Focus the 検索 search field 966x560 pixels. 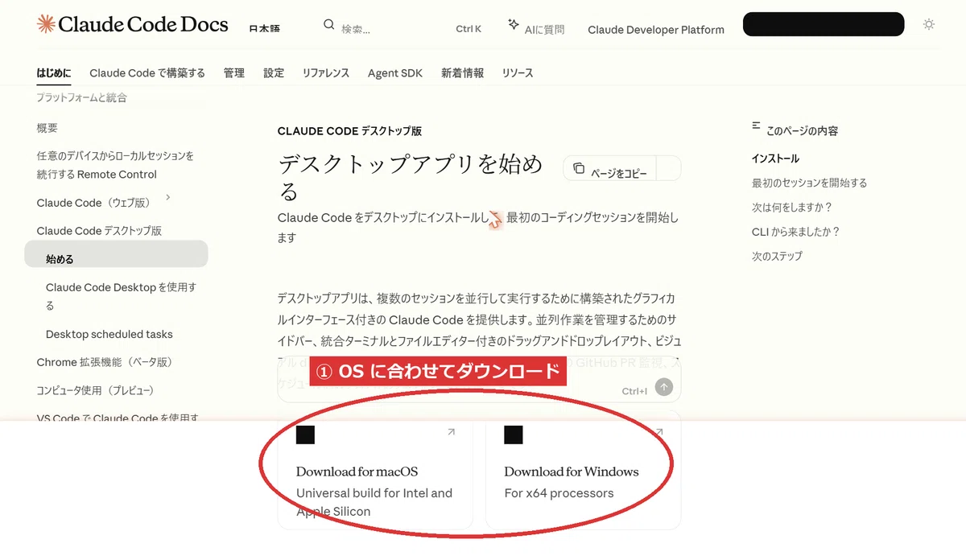coord(402,28)
